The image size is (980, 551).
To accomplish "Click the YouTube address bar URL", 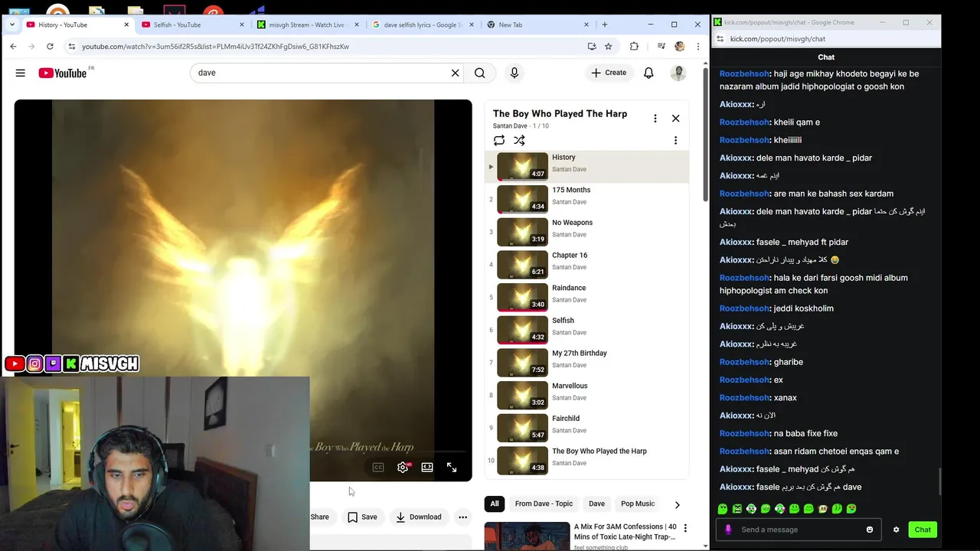I will point(215,47).
